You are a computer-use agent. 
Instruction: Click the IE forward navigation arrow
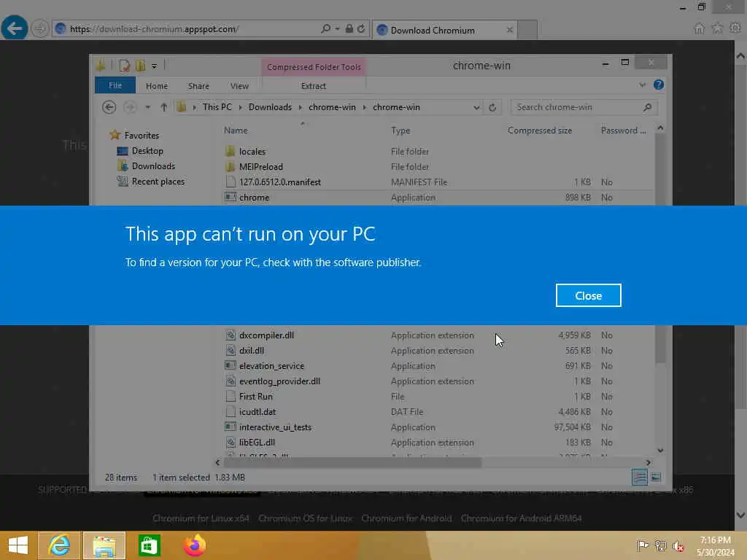click(39, 28)
